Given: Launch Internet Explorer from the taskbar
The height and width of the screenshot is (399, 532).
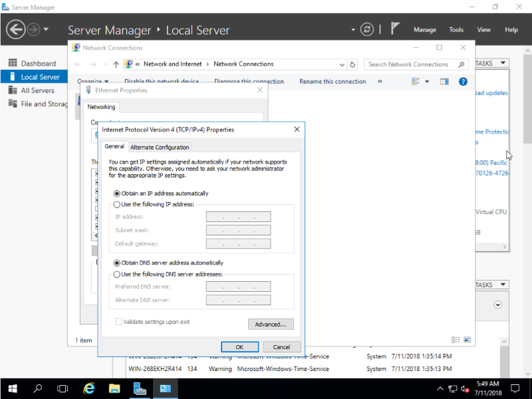Looking at the screenshot, I should [89, 388].
